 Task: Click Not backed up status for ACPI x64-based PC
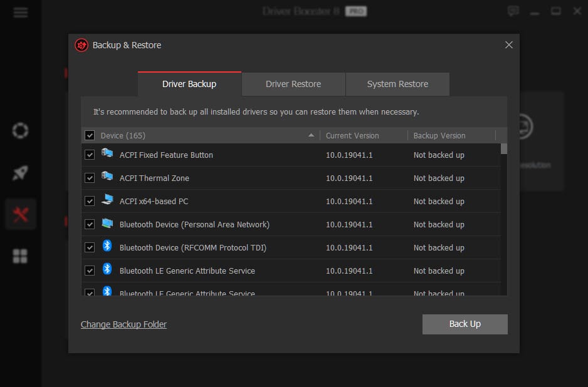tap(439, 202)
